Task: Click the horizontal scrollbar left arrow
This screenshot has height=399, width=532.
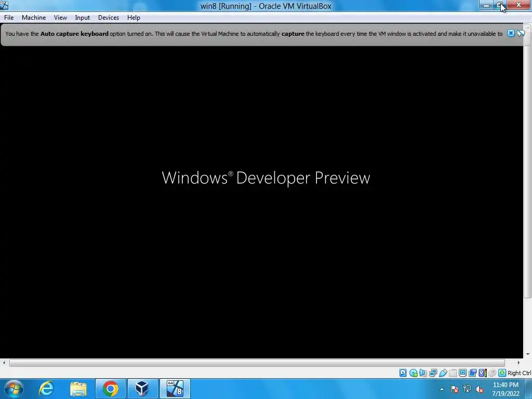Action: tap(4, 363)
